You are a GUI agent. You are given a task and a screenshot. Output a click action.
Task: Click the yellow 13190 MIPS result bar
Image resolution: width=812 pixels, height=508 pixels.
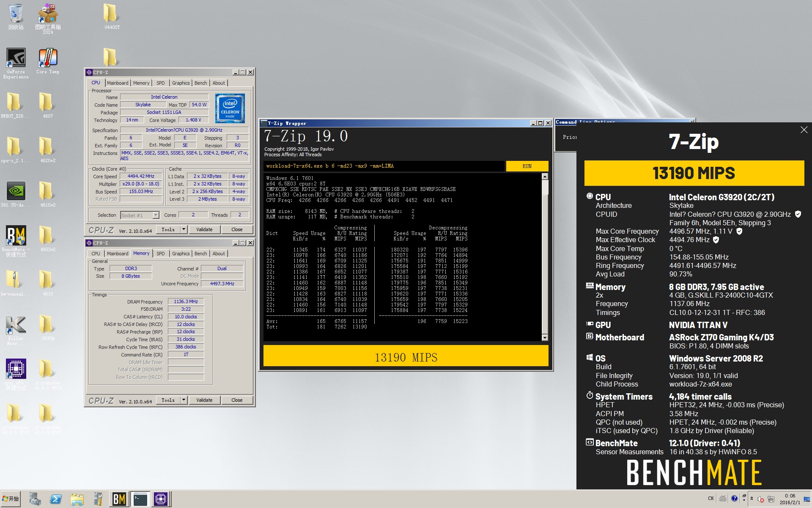pyautogui.click(x=406, y=356)
